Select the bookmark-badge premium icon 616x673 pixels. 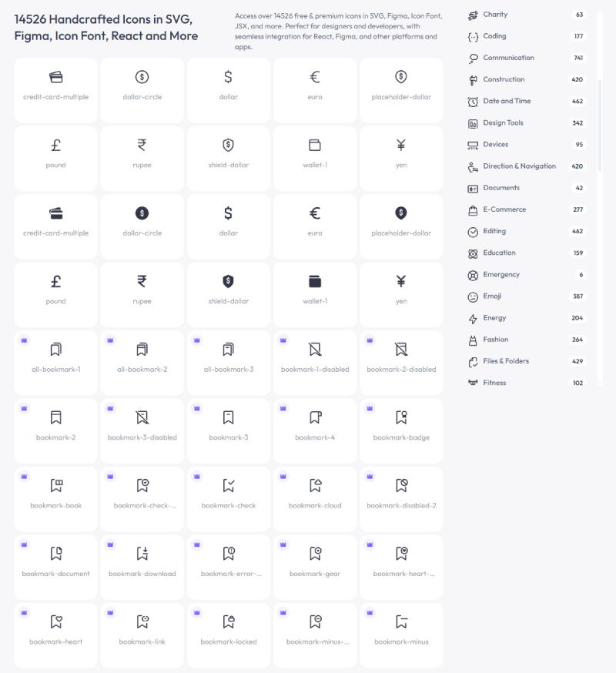coord(401,431)
